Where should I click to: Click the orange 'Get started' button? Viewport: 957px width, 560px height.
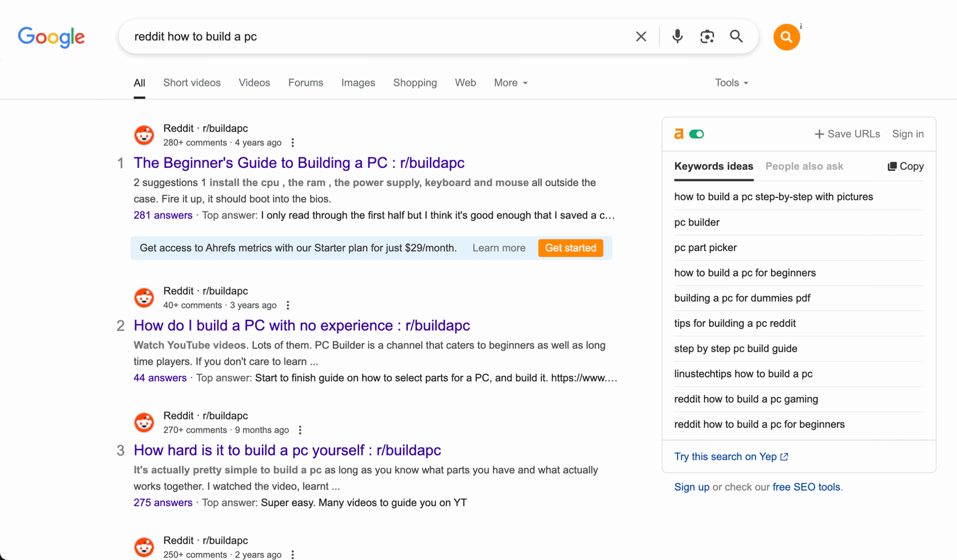pyautogui.click(x=571, y=248)
